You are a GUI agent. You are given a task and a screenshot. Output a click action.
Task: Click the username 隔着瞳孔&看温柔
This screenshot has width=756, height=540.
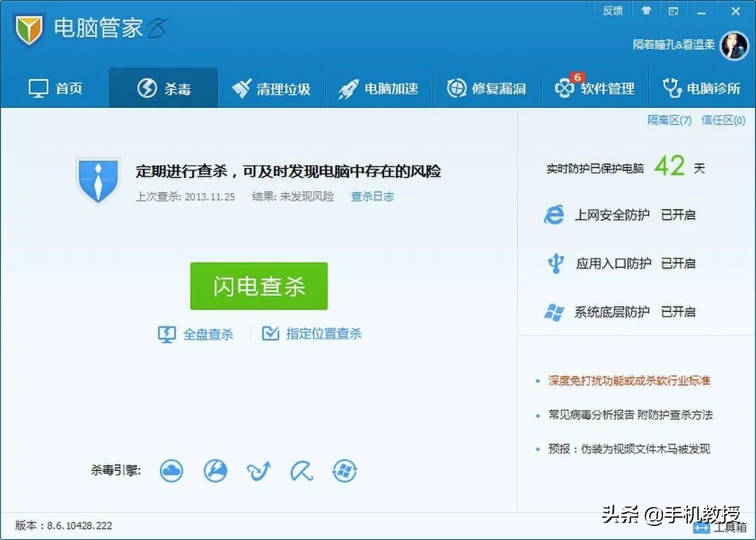coord(674,45)
